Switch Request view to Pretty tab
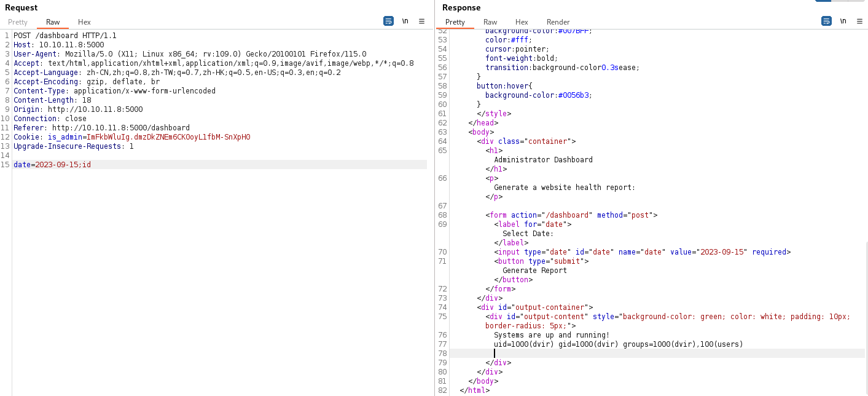 [18, 22]
